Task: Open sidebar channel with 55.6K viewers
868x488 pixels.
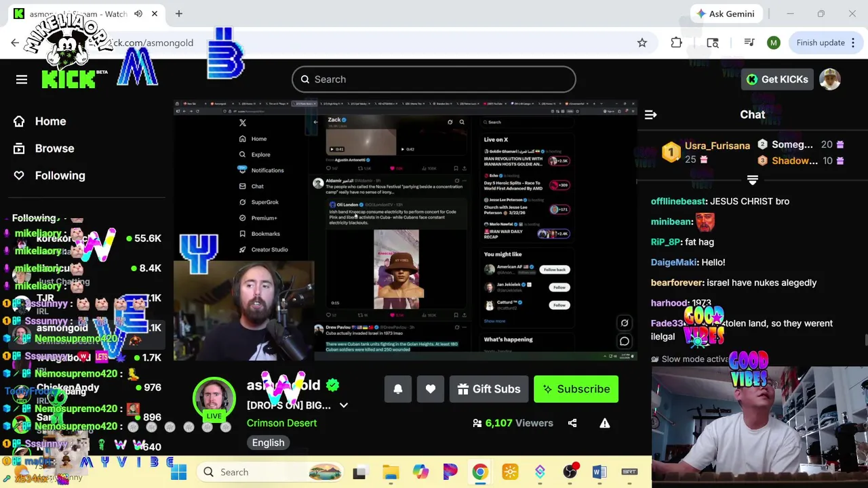Action: (x=87, y=239)
